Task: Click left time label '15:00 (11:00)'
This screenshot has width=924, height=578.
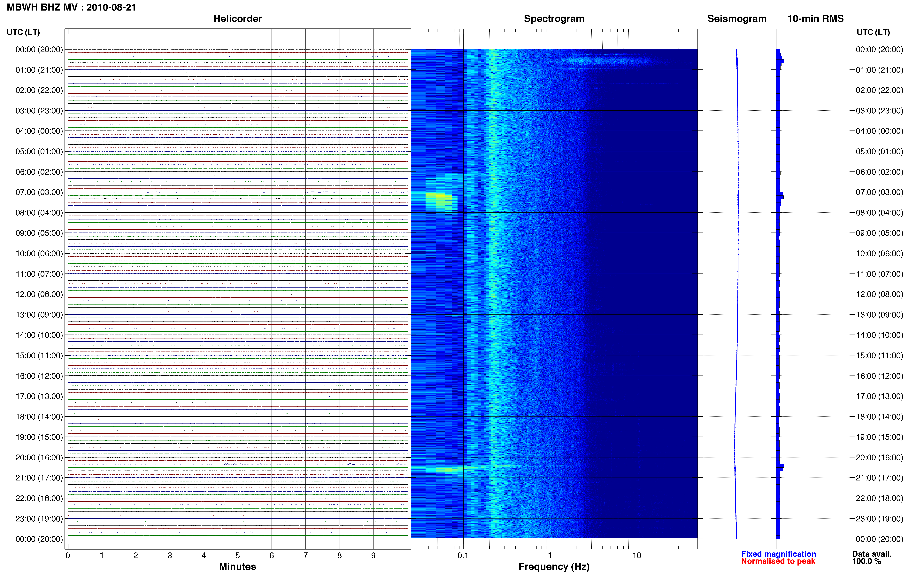Action: click(x=39, y=355)
